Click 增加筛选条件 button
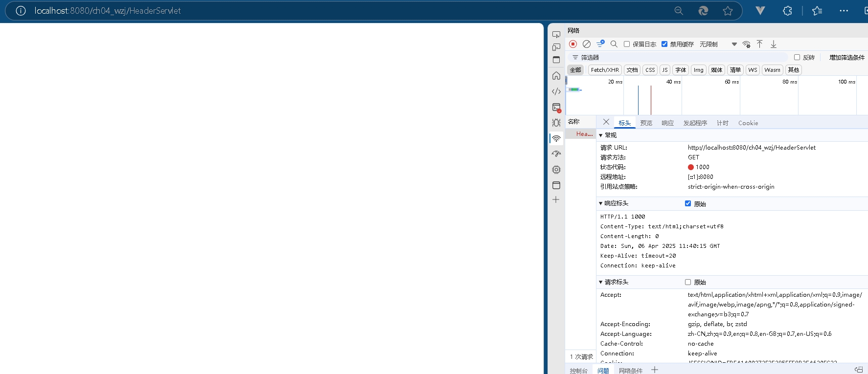The width and height of the screenshot is (868, 374). [x=846, y=58]
